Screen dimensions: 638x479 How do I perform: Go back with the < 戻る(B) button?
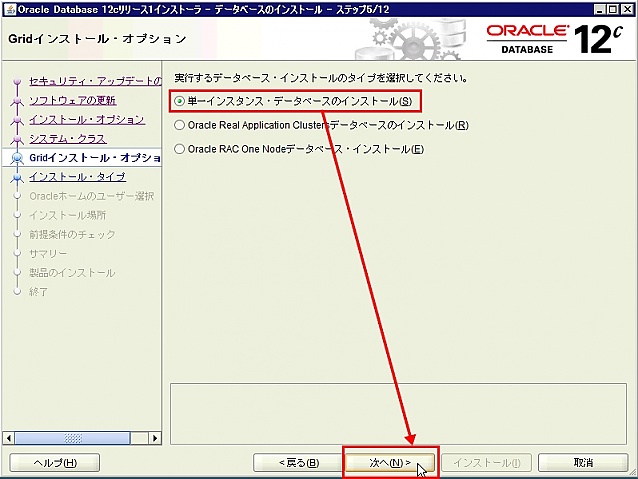[299, 463]
